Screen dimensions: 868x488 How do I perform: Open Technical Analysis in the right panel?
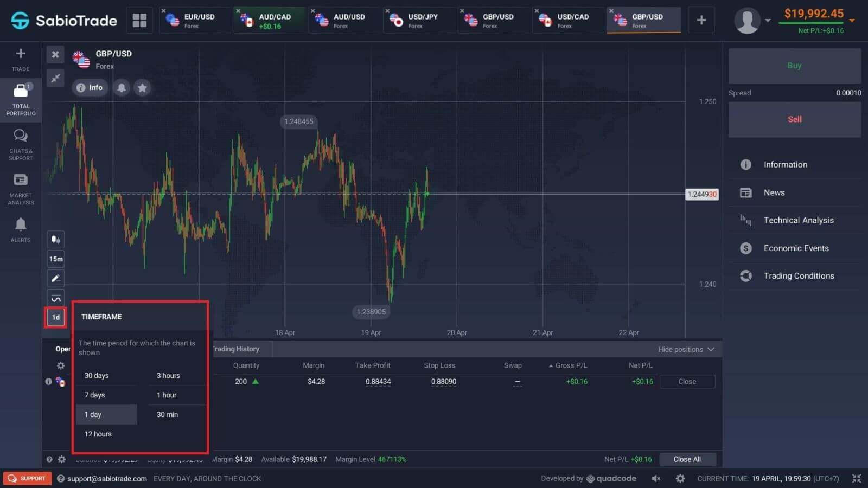pyautogui.click(x=799, y=220)
